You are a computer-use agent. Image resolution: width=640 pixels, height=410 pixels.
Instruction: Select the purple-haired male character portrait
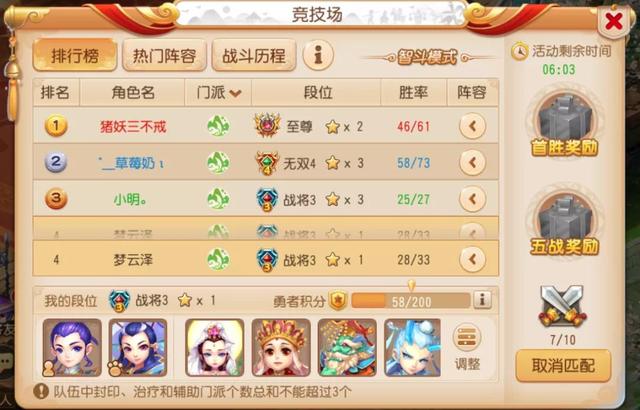72,348
